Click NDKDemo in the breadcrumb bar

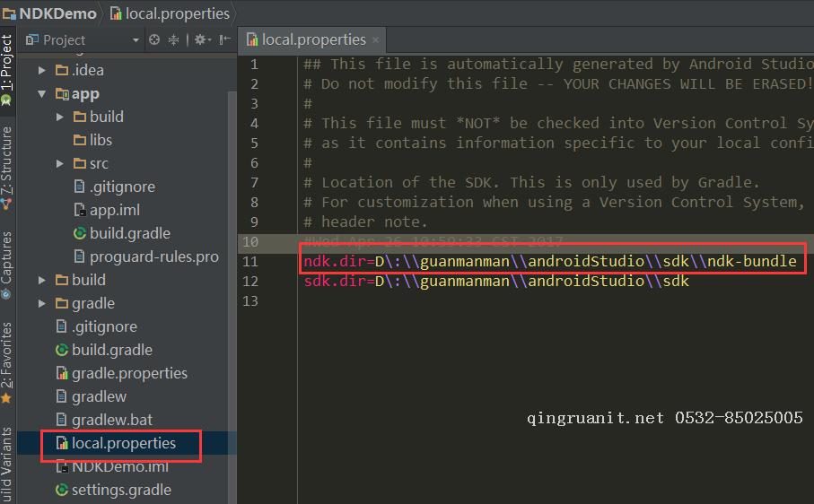tap(50, 13)
